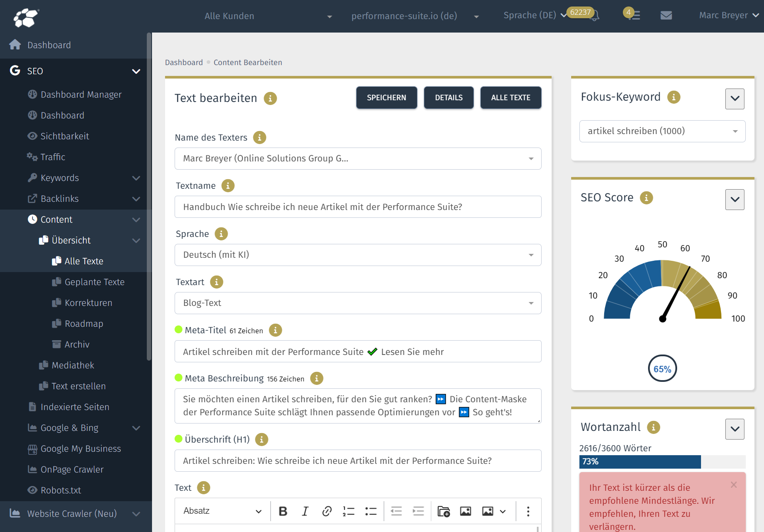
Task: Insert a bulleted list
Action: coord(371,511)
